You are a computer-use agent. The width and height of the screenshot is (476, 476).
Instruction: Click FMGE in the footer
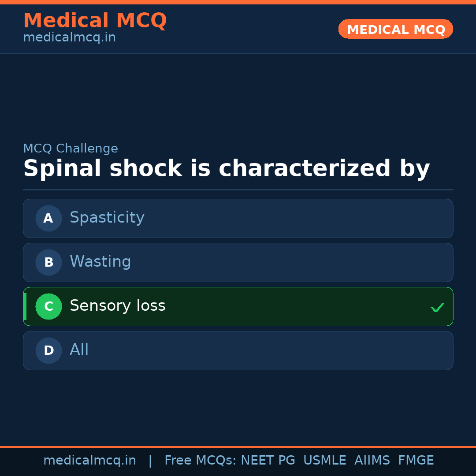click(x=416, y=461)
